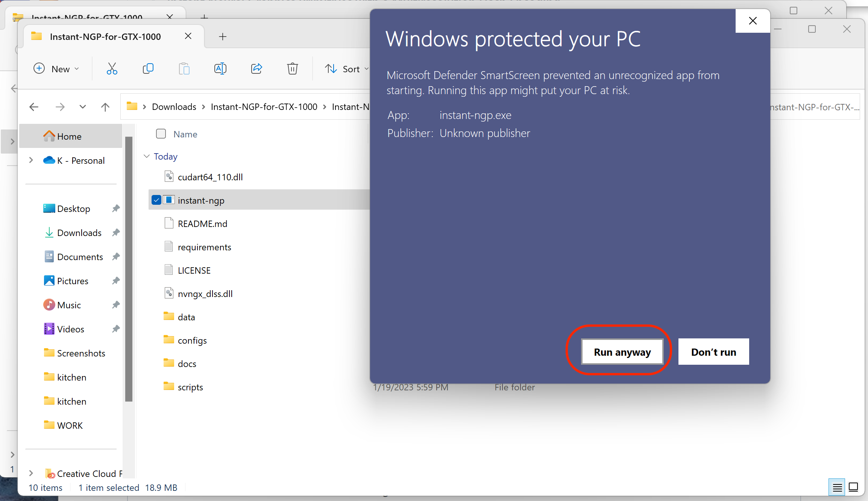Click the Share icon
This screenshot has height=501, width=868.
click(x=256, y=69)
